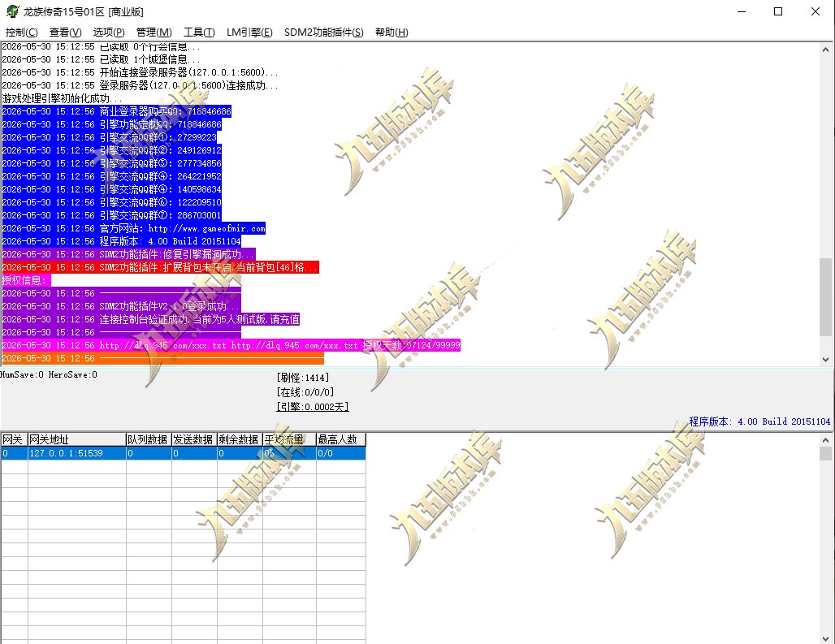Click the 发送数据 column header

(194, 439)
